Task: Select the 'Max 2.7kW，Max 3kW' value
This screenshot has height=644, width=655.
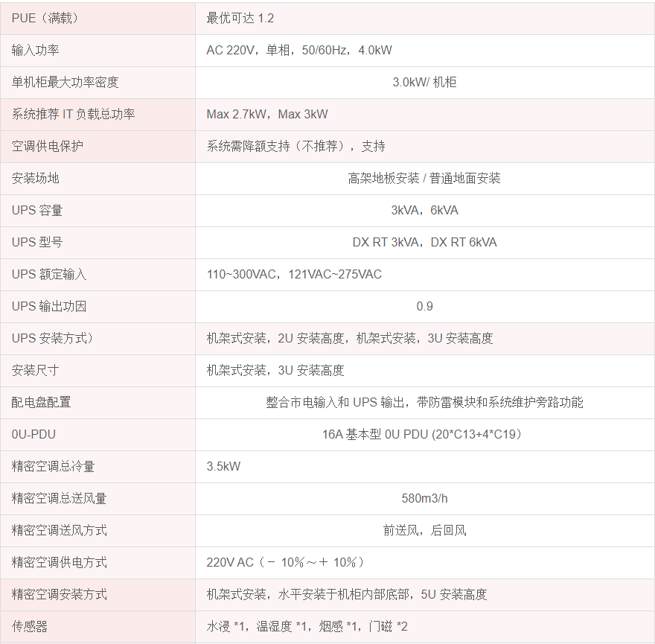Action: pos(267,114)
